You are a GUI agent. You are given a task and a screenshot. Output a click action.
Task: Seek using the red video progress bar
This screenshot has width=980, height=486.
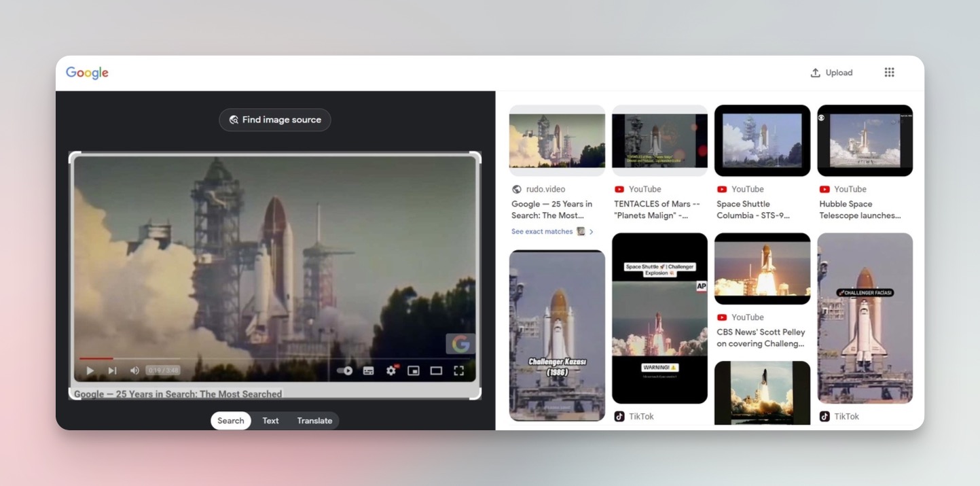coord(96,358)
